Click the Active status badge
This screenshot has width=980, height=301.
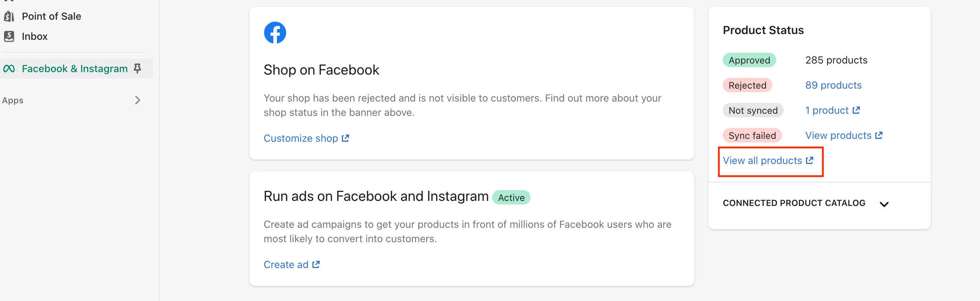[x=511, y=197]
